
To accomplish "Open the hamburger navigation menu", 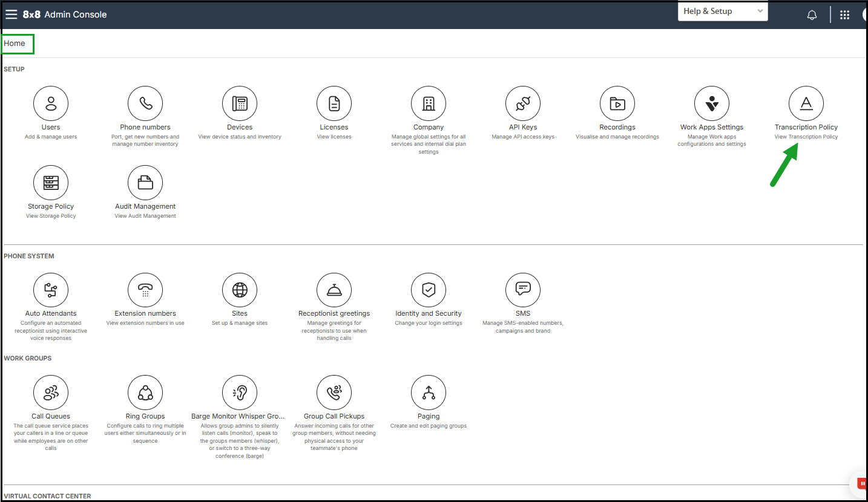I will click(11, 15).
